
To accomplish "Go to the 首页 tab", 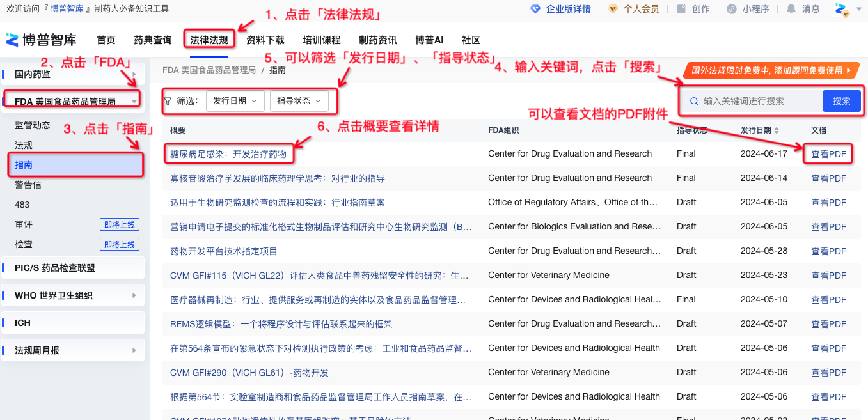I will tap(106, 40).
